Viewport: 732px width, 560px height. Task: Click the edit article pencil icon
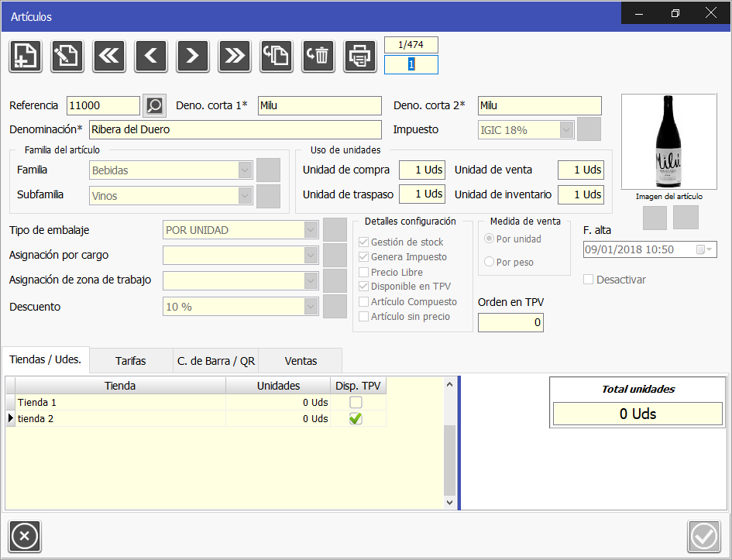click(67, 56)
